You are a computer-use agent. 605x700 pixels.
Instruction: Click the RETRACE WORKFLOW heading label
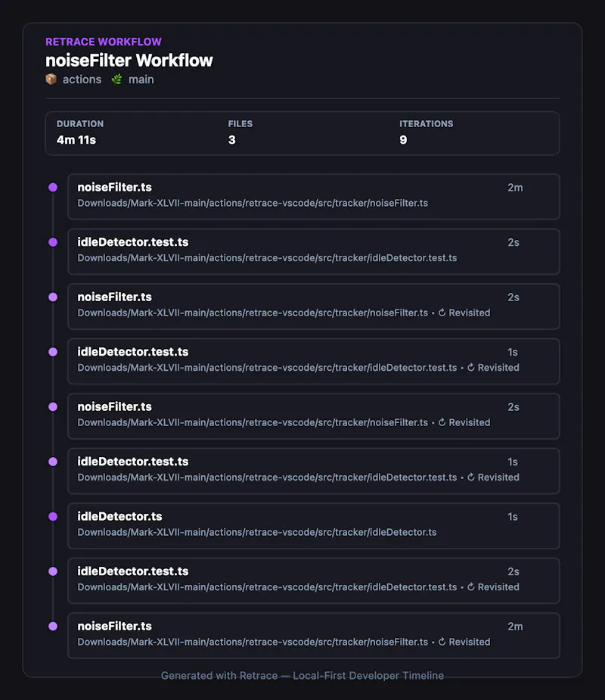click(104, 42)
